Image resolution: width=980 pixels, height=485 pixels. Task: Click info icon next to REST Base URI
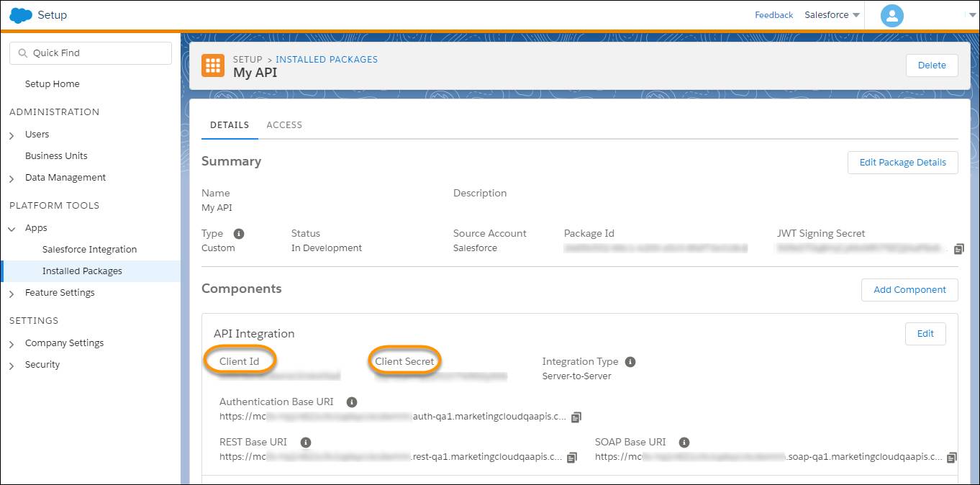point(306,443)
